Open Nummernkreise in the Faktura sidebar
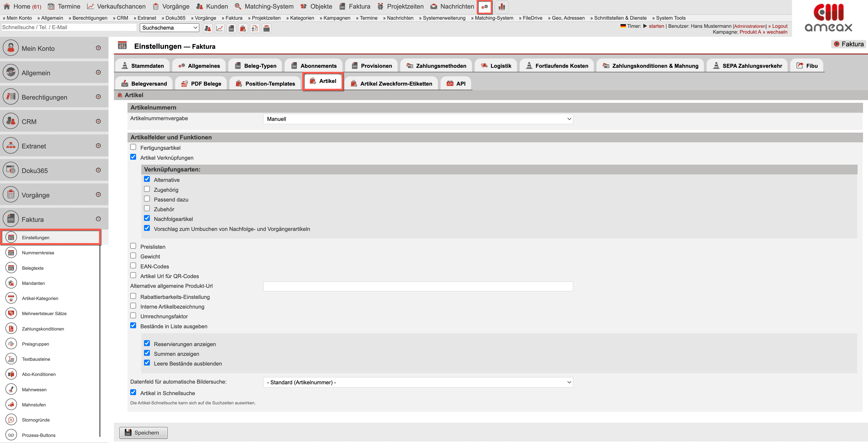The height and width of the screenshot is (443, 868). tap(38, 253)
